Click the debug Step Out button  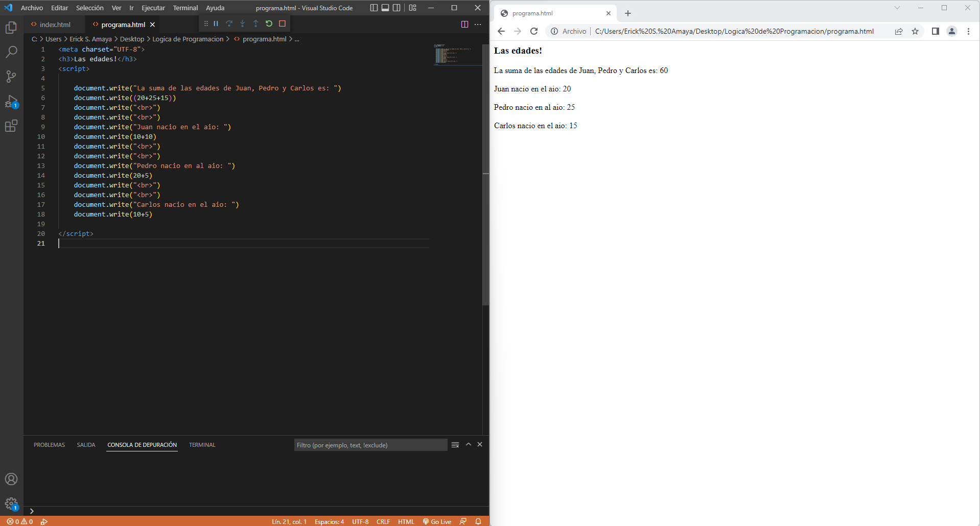(x=255, y=23)
